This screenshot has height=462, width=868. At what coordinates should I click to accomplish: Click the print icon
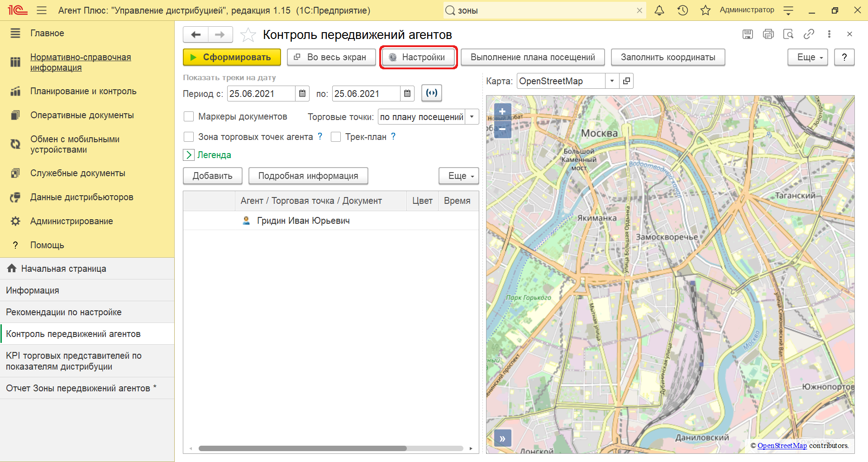768,34
